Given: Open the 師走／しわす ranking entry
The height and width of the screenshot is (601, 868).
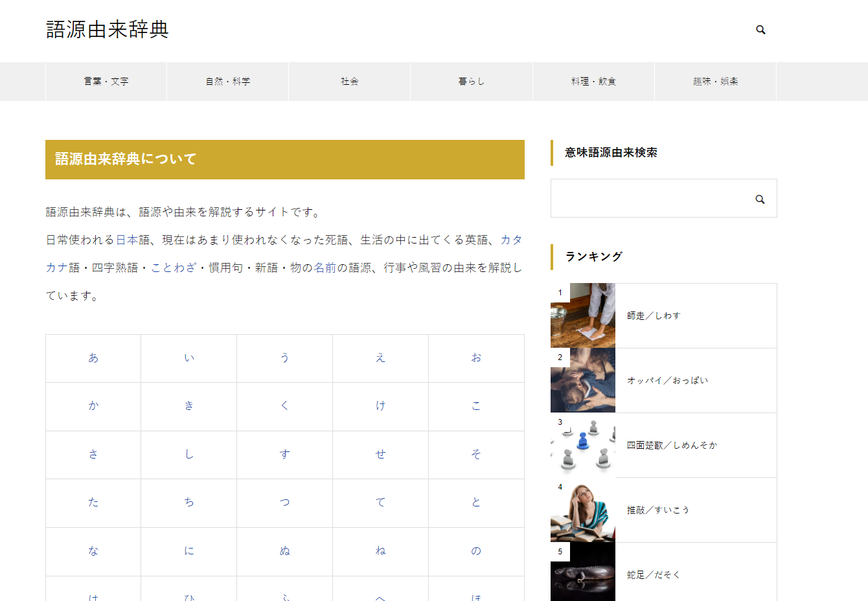Looking at the screenshot, I should pos(654,315).
